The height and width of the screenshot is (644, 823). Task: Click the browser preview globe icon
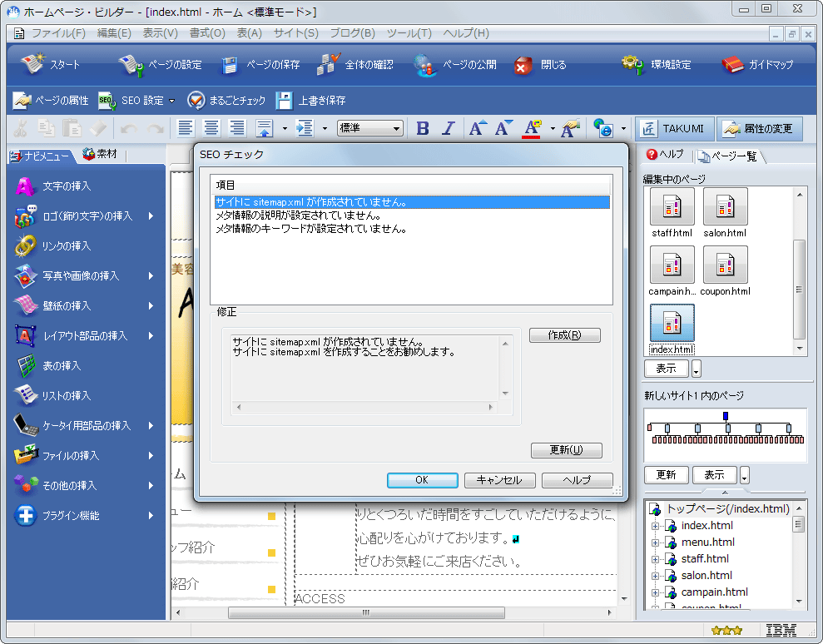click(x=602, y=128)
